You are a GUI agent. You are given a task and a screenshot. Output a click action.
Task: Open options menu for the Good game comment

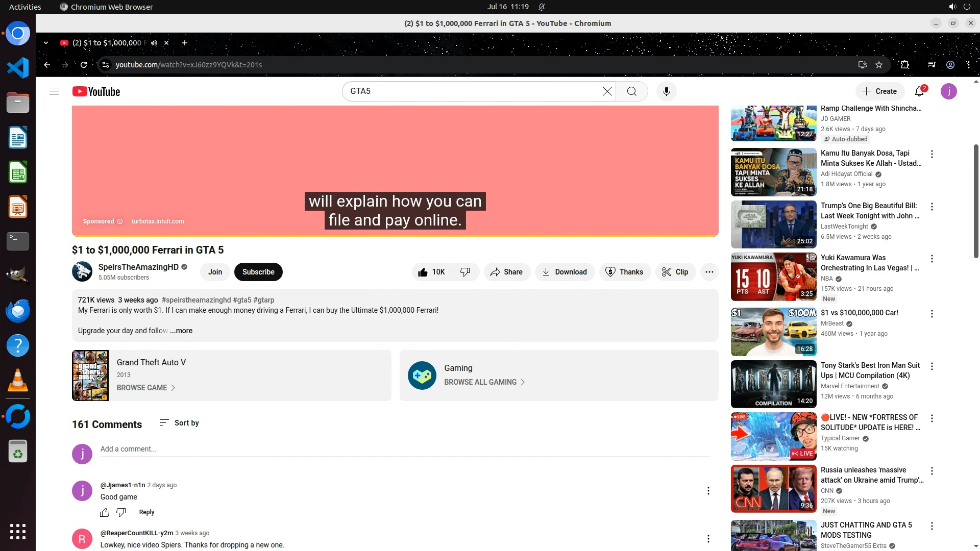tap(708, 491)
